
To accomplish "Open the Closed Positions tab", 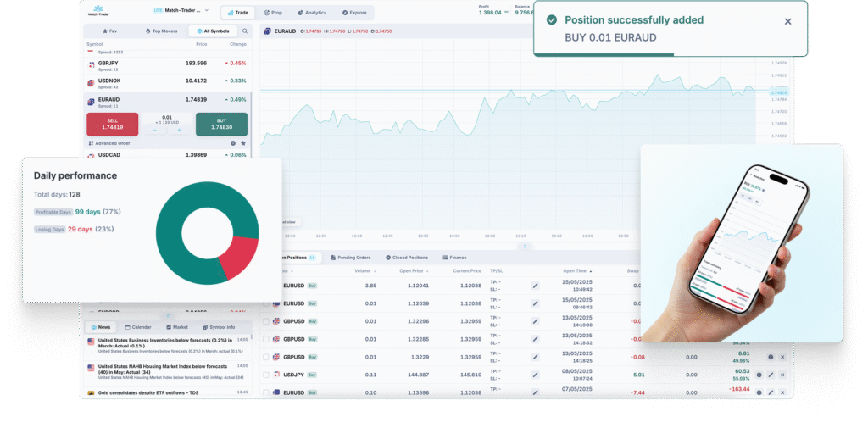I will [407, 258].
